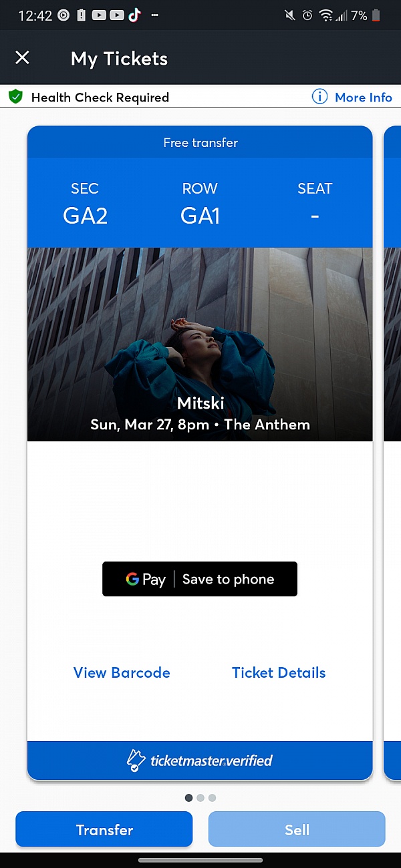Select the second page indicator dot
The width and height of the screenshot is (401, 868).
pos(200,797)
